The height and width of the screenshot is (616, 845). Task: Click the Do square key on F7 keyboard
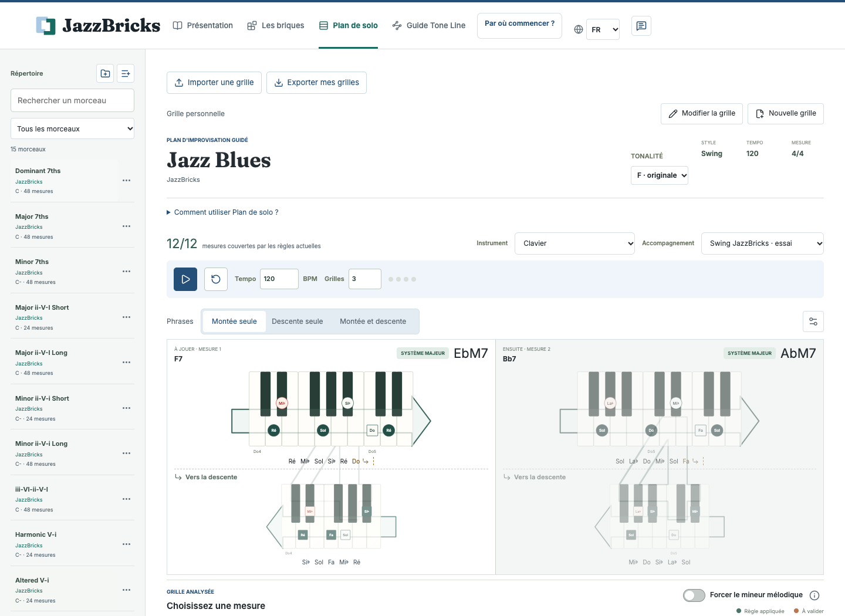pos(372,430)
